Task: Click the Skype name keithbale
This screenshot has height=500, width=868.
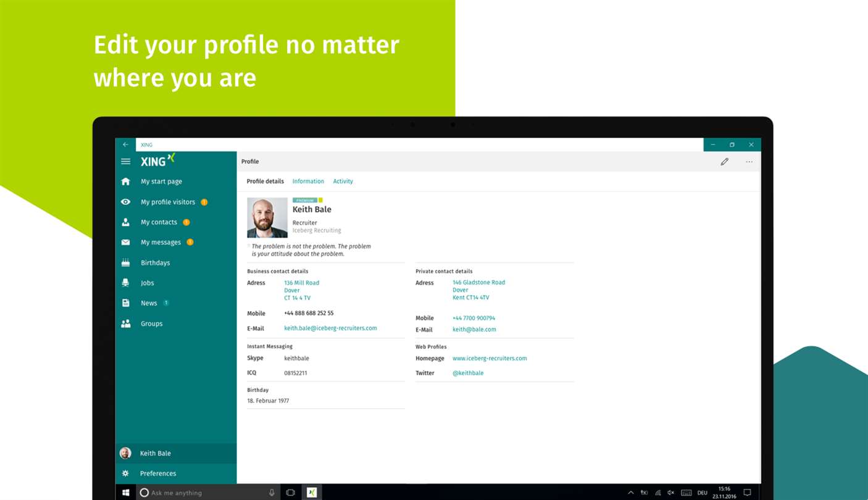Action: [x=296, y=358]
